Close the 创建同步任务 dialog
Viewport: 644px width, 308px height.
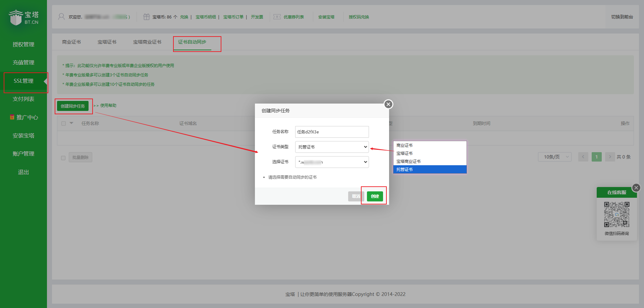click(388, 104)
